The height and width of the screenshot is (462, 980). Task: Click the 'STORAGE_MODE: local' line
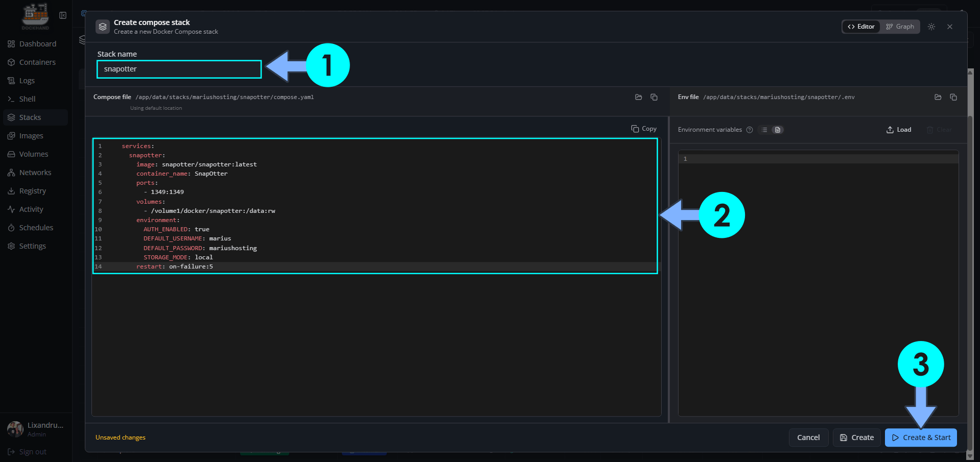click(x=178, y=257)
